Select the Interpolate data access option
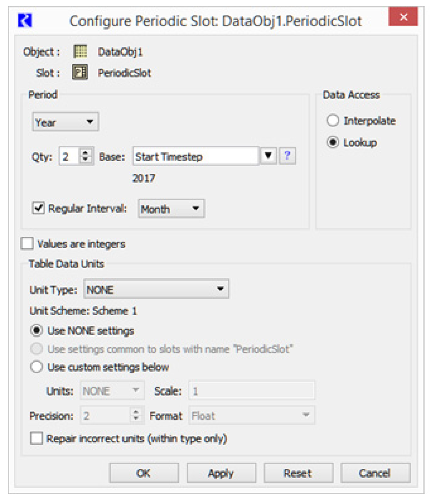 333,121
